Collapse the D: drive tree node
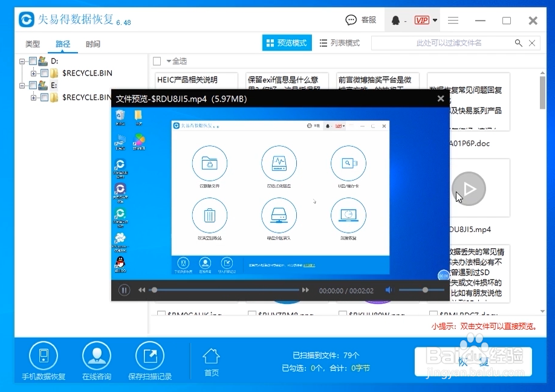This screenshot has height=392, width=555. click(21, 61)
